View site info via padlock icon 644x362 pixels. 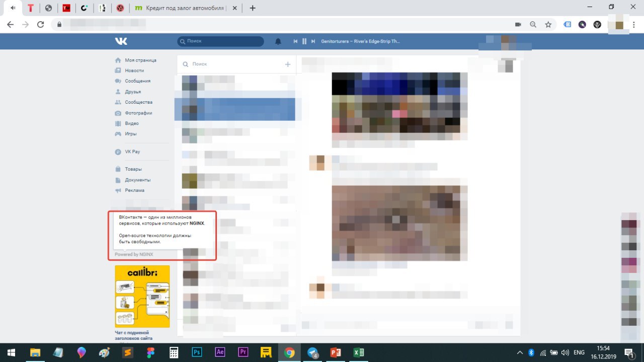tap(59, 24)
